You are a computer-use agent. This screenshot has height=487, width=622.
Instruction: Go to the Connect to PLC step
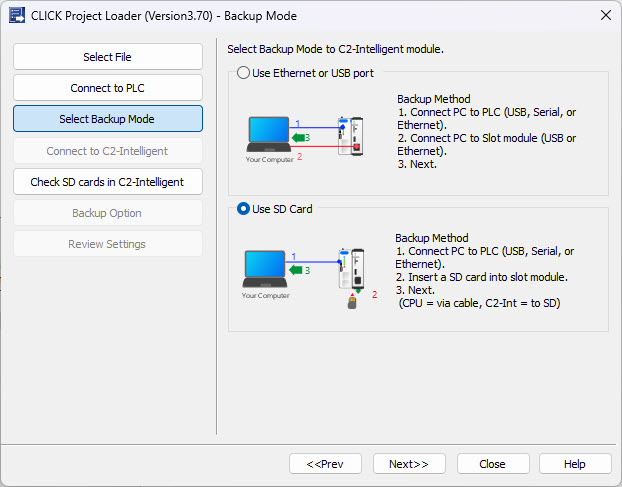[x=108, y=88]
